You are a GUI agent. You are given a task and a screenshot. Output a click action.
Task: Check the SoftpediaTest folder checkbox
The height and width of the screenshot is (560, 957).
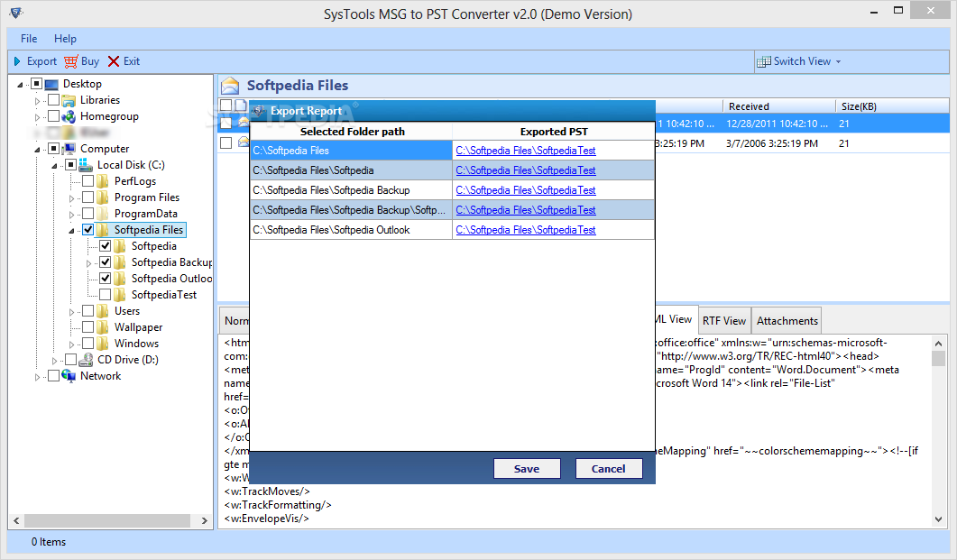(105, 295)
